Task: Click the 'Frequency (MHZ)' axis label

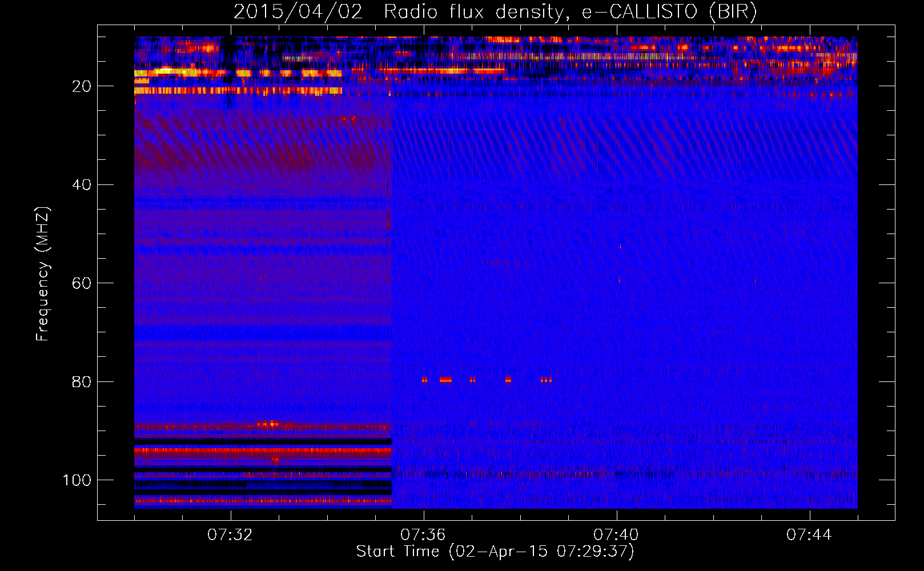Action: click(43, 274)
